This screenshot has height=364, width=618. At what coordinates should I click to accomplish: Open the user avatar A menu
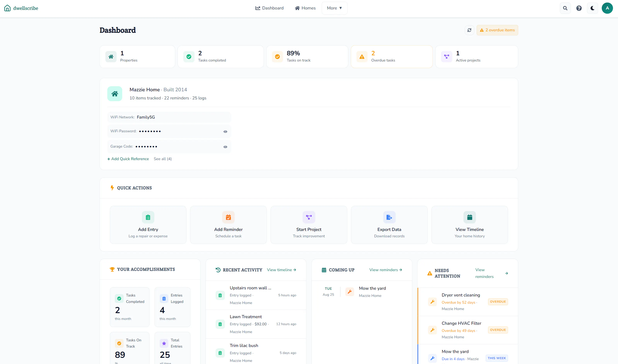click(x=607, y=8)
